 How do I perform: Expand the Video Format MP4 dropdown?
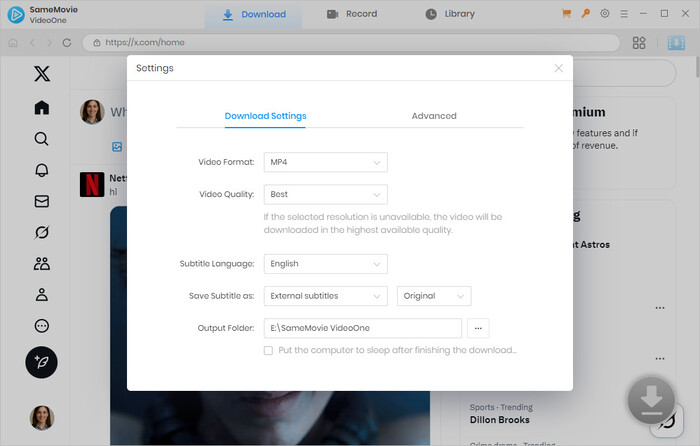(325, 162)
